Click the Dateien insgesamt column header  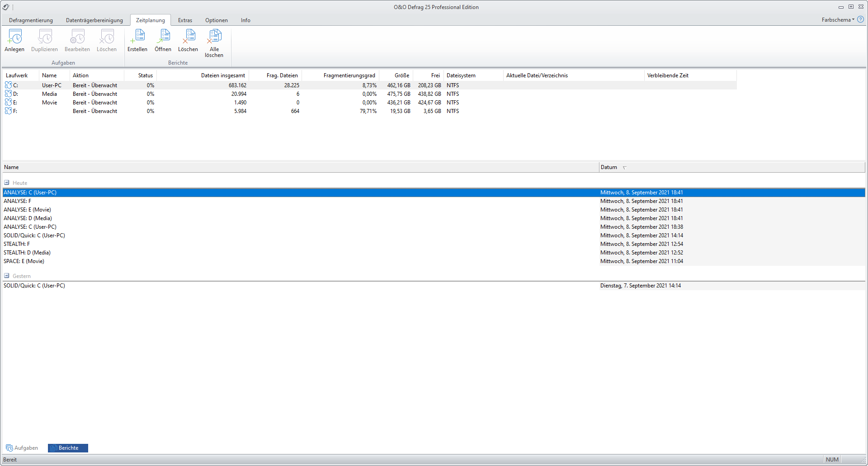(203, 75)
